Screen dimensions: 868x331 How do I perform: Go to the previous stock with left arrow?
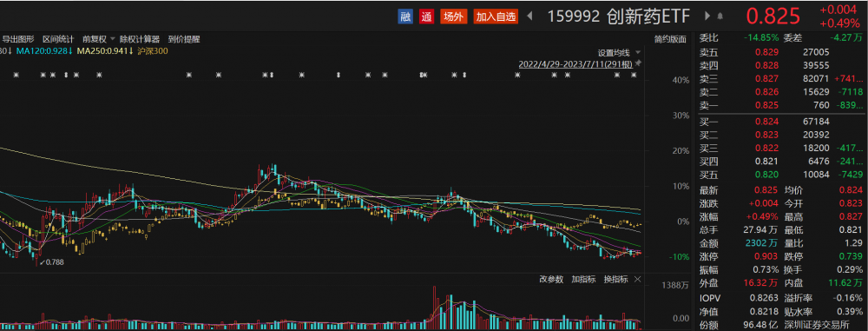[x=529, y=17]
